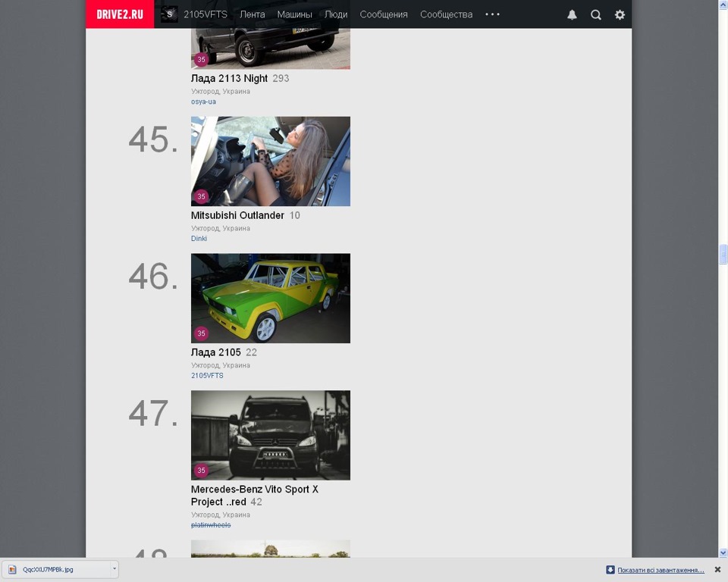The height and width of the screenshot is (582, 728).
Task: Click the rank number 46.
Action: (153, 277)
